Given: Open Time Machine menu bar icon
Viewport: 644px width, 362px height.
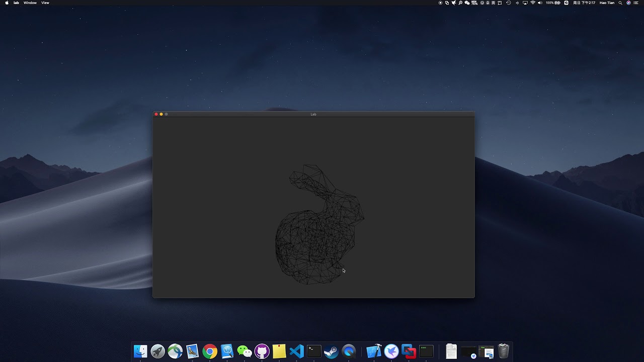Looking at the screenshot, I should [x=509, y=3].
